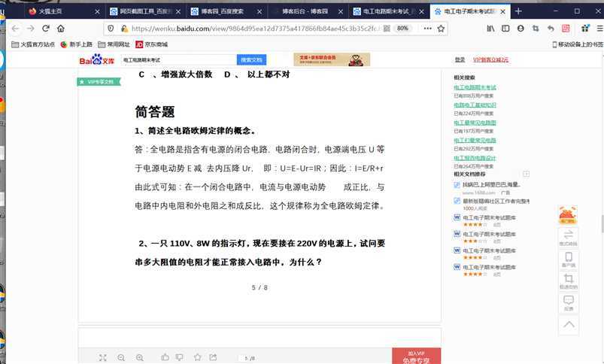The height and width of the screenshot is (364, 604).
Task: Like the document with thumbs-up icon
Action: click(x=165, y=357)
